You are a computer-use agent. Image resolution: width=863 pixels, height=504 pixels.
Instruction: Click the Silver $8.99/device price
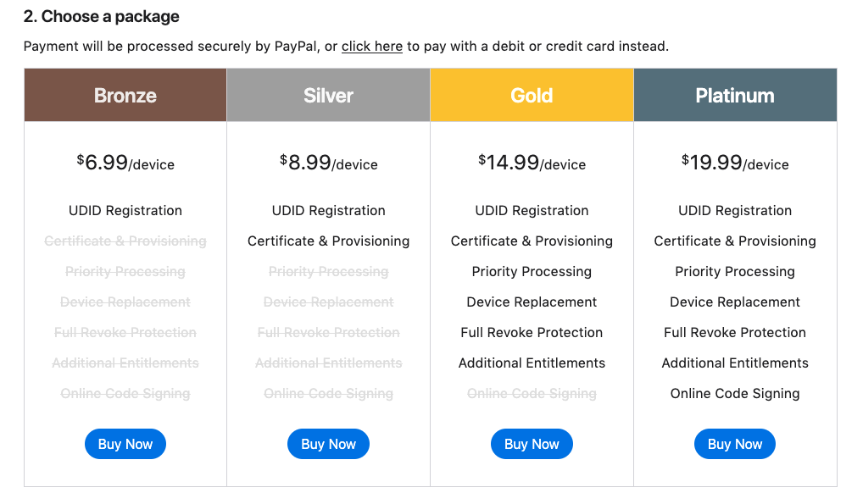(x=329, y=163)
